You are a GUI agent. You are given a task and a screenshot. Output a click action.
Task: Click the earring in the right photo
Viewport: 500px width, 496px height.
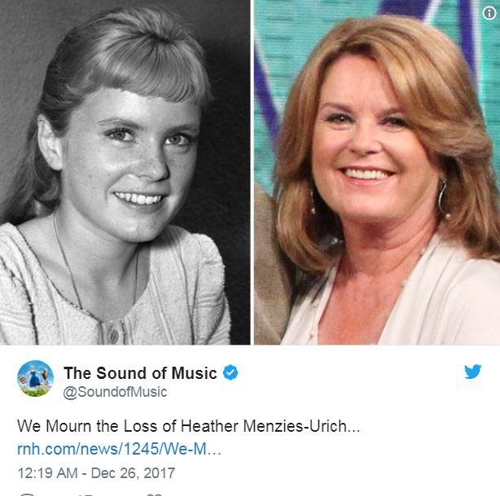pos(444,199)
